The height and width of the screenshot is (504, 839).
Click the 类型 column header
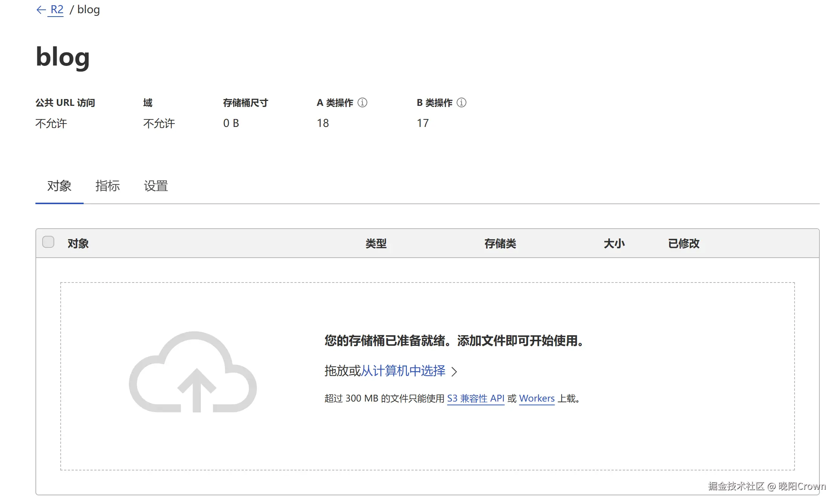pos(376,243)
